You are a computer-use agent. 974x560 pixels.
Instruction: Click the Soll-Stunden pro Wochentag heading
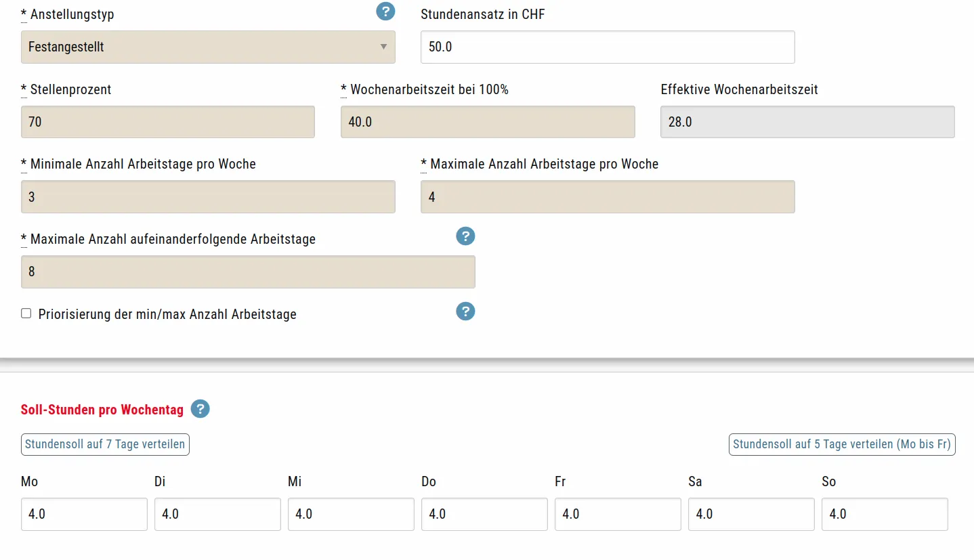(102, 410)
